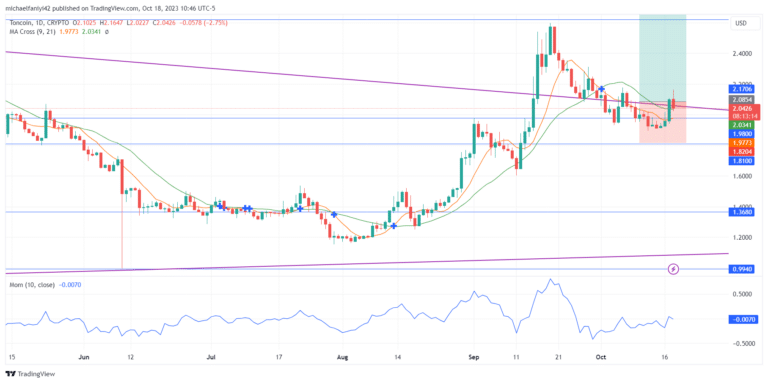This screenshot has width=768, height=383.
Task: Click the 21 date tick on time axis
Action: coord(558,358)
